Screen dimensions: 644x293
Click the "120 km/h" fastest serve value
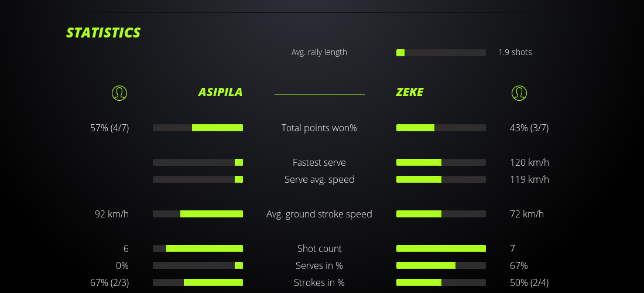pos(529,162)
